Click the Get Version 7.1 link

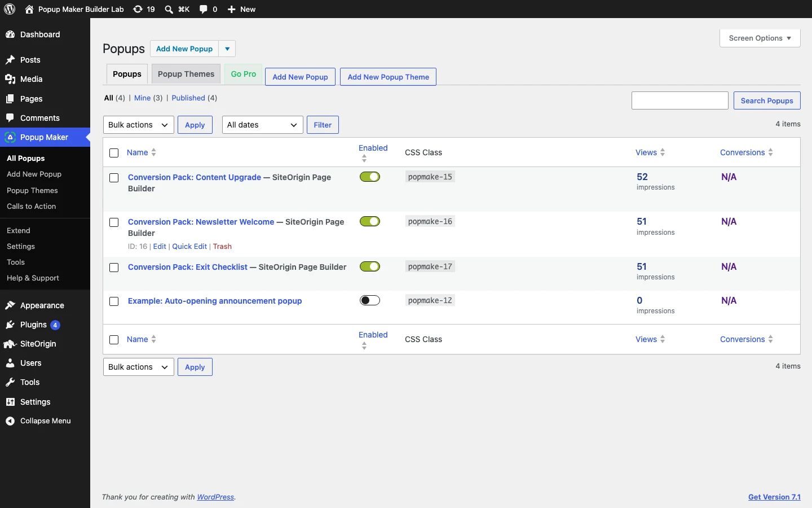click(x=774, y=497)
